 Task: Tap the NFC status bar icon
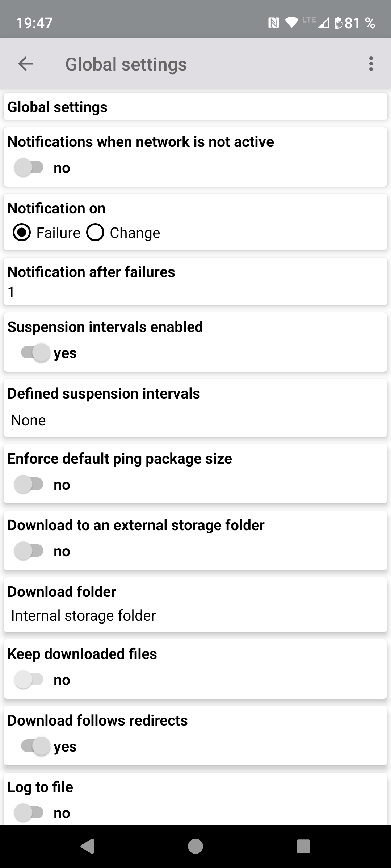[273, 23]
